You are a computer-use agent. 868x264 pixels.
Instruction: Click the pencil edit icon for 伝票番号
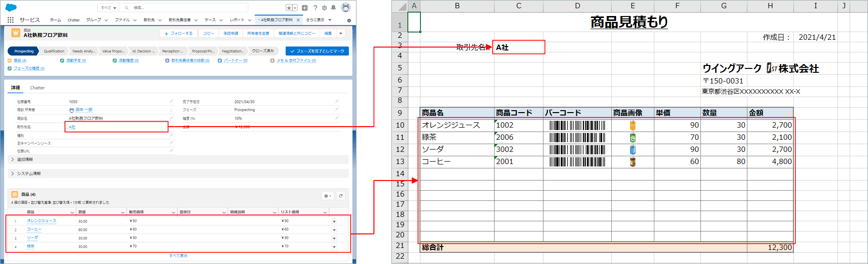pos(171,101)
